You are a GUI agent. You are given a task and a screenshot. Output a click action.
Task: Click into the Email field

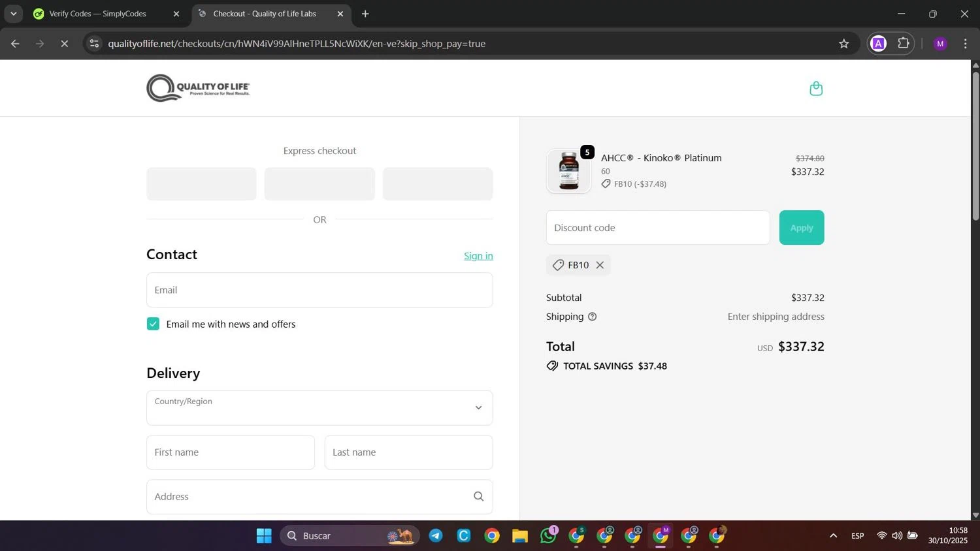point(319,290)
